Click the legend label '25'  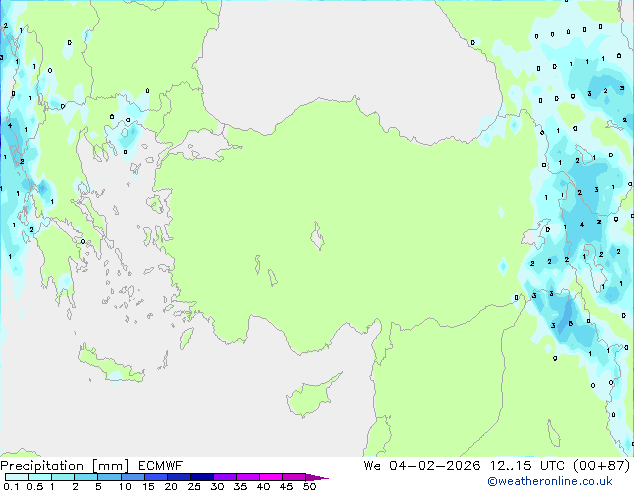pyautogui.click(x=194, y=486)
